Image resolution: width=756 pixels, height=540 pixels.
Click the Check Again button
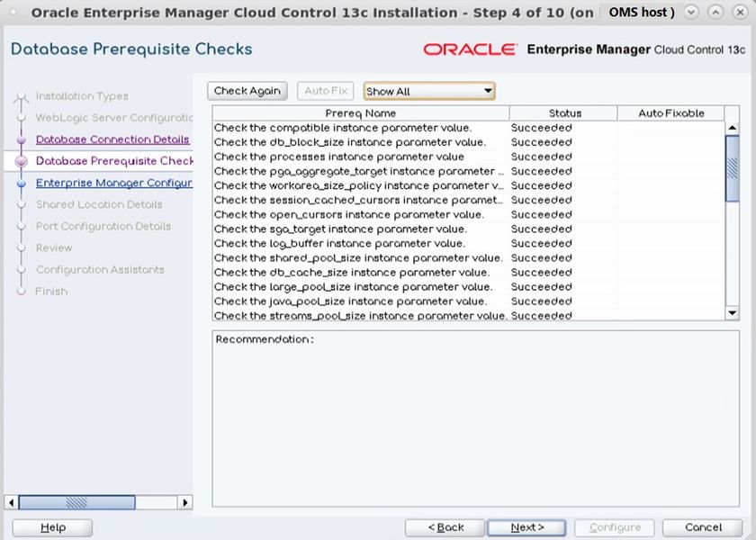point(247,91)
